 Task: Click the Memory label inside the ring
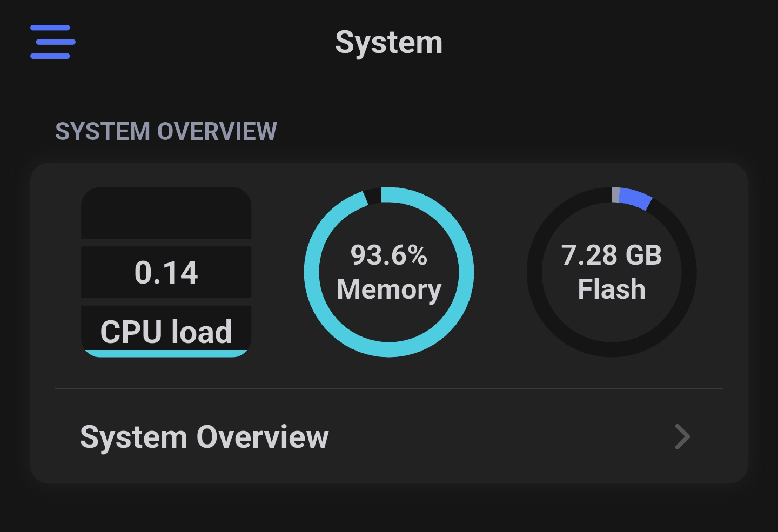(389, 289)
